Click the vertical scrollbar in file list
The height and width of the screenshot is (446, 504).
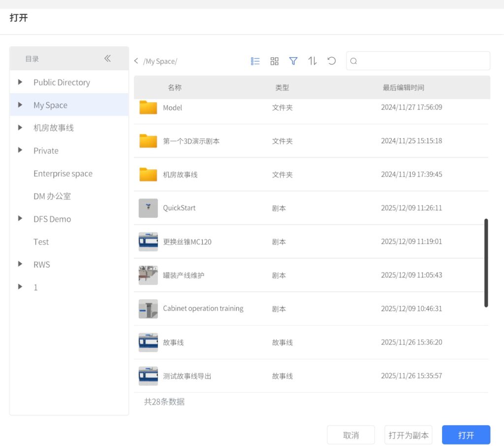pos(486,263)
